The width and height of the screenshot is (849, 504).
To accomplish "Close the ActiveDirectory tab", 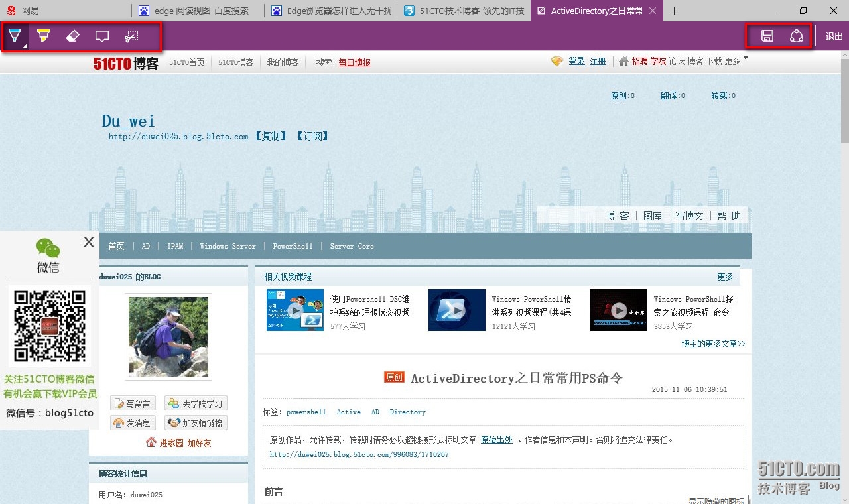I will click(x=653, y=11).
